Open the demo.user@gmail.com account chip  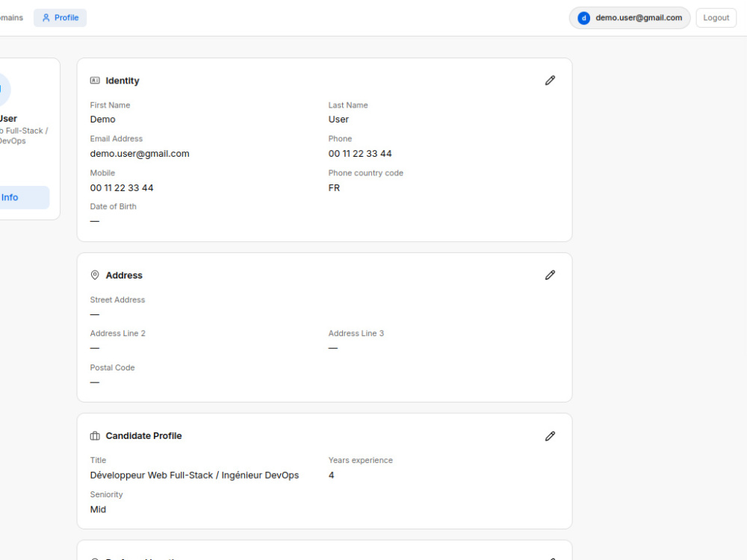629,18
